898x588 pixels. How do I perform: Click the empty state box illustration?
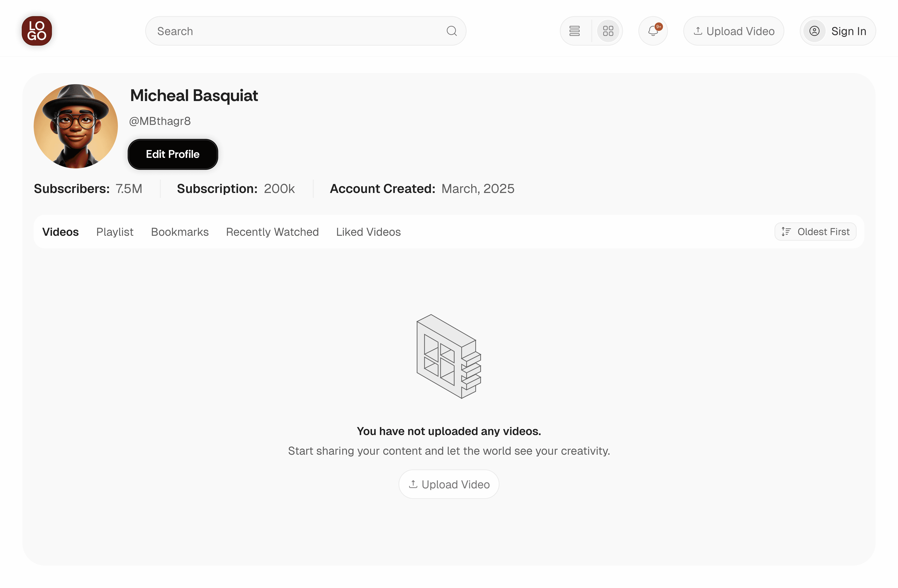[449, 356]
